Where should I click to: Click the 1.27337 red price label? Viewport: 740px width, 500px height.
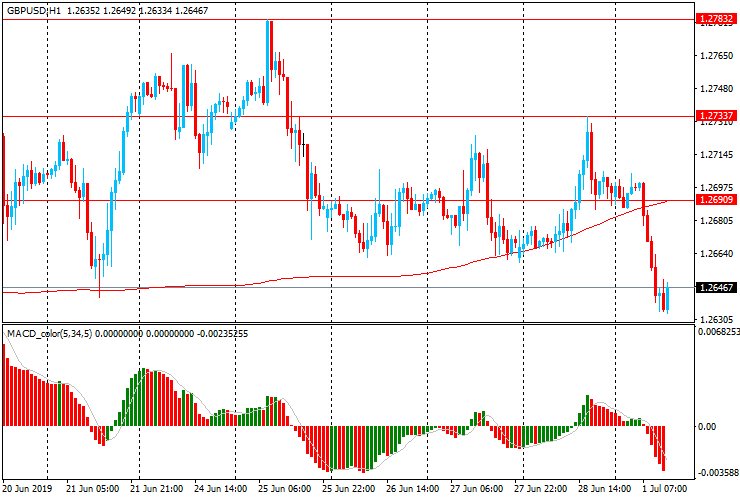tap(716, 116)
